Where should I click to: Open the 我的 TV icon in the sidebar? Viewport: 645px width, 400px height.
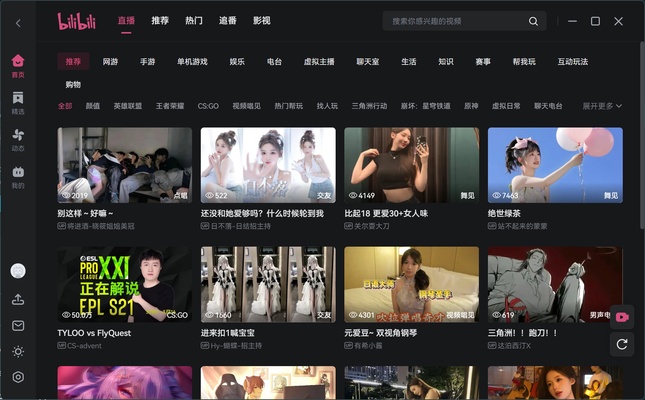18,177
